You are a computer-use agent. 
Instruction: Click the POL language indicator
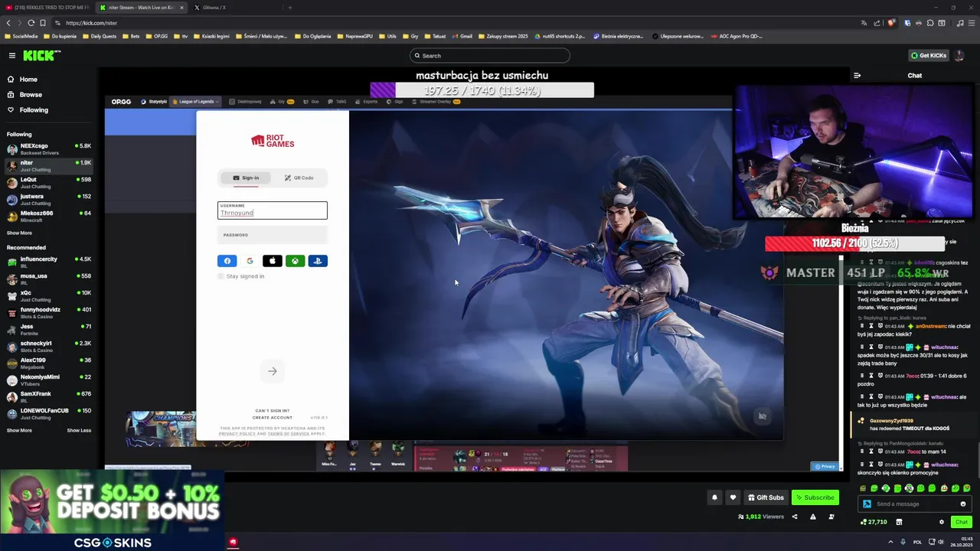916,542
